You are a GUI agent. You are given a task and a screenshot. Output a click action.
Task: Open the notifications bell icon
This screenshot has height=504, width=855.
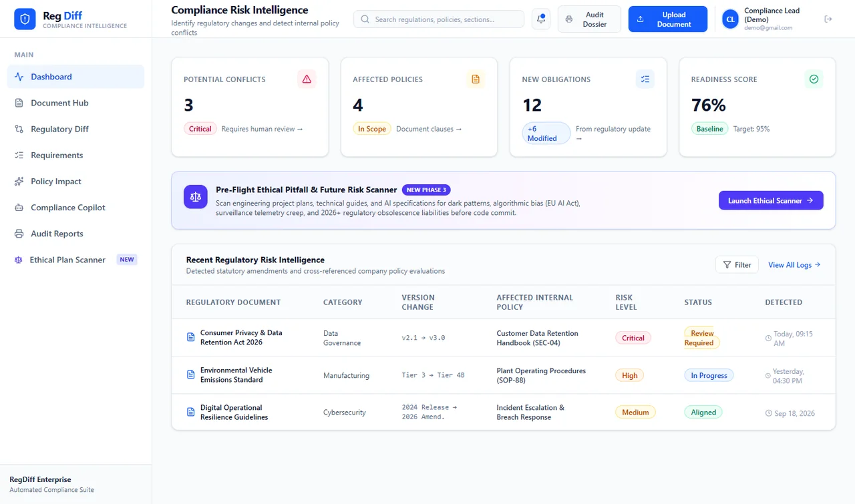click(541, 19)
